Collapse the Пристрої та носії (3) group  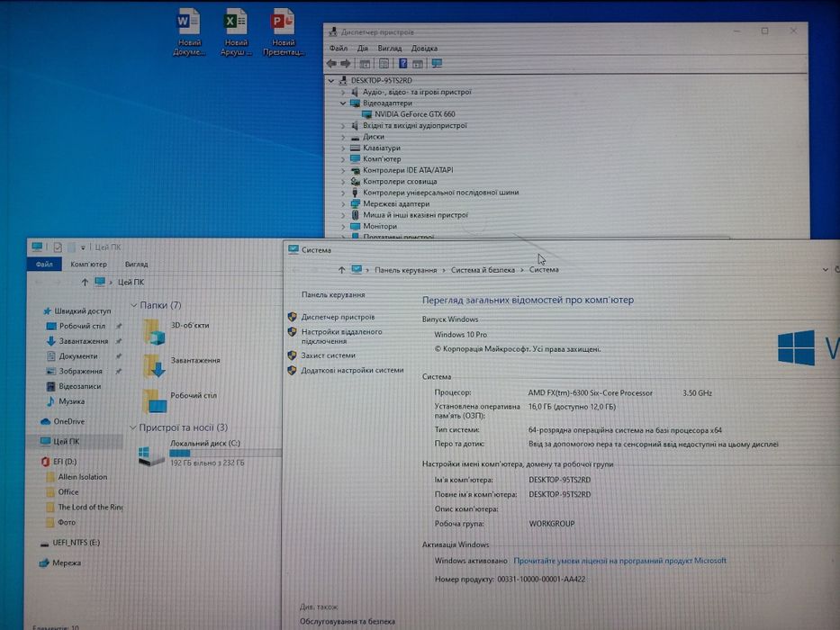[133, 427]
